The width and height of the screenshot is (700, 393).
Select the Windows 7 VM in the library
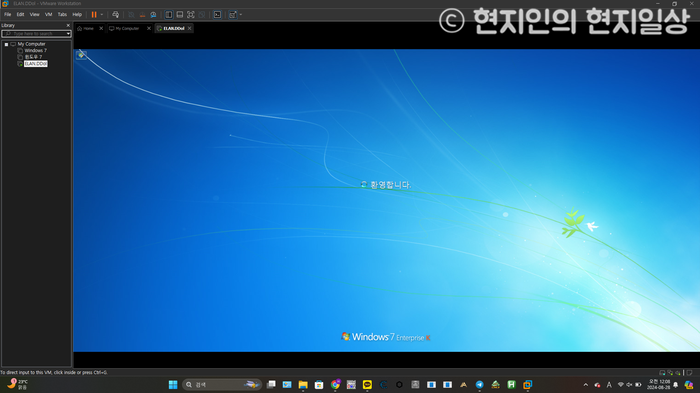click(35, 50)
